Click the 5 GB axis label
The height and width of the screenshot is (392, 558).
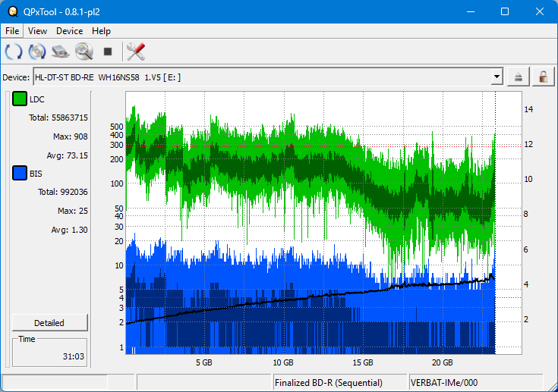(x=204, y=362)
